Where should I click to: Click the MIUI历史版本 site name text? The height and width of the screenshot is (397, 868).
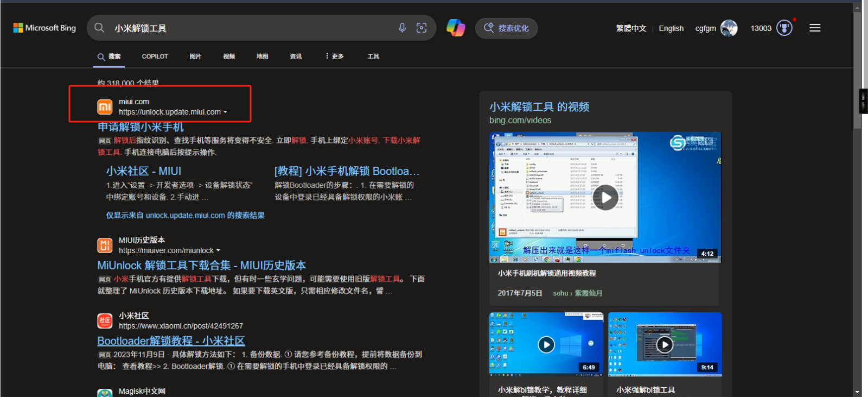click(142, 240)
